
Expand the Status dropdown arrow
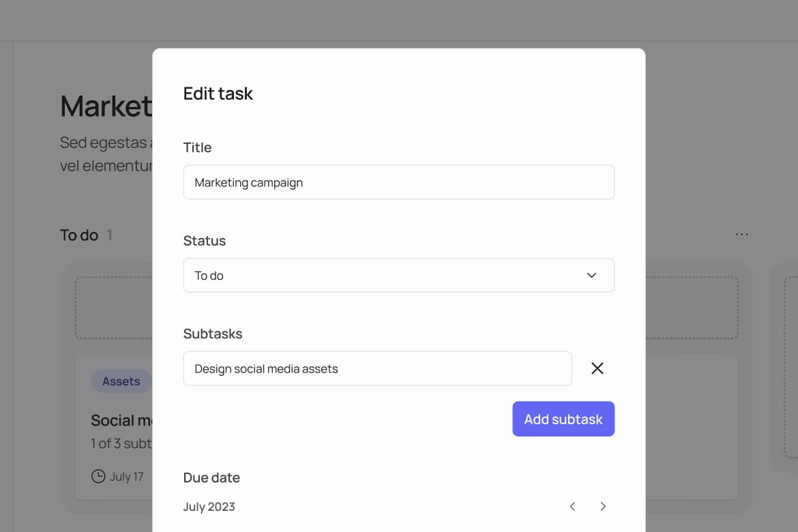(591, 276)
